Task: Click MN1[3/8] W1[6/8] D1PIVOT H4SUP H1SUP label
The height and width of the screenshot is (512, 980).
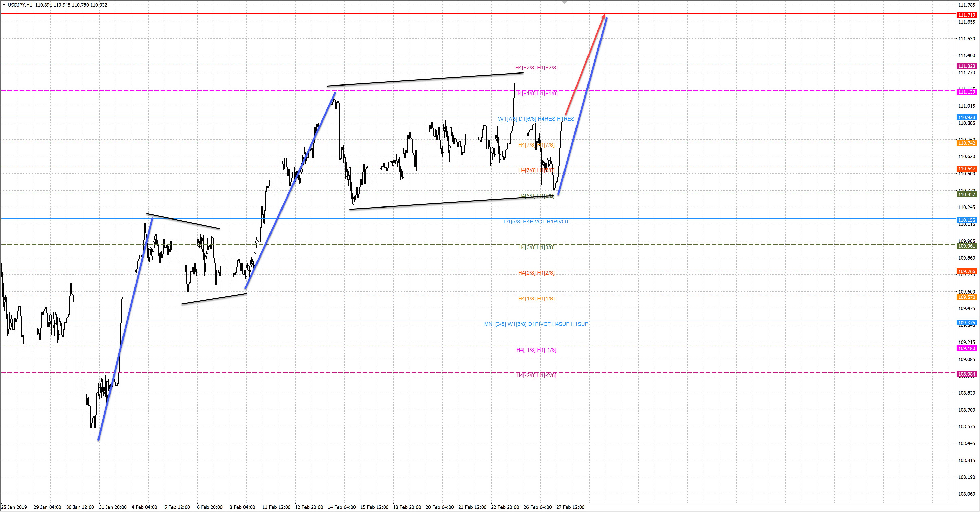Action: pyautogui.click(x=536, y=324)
